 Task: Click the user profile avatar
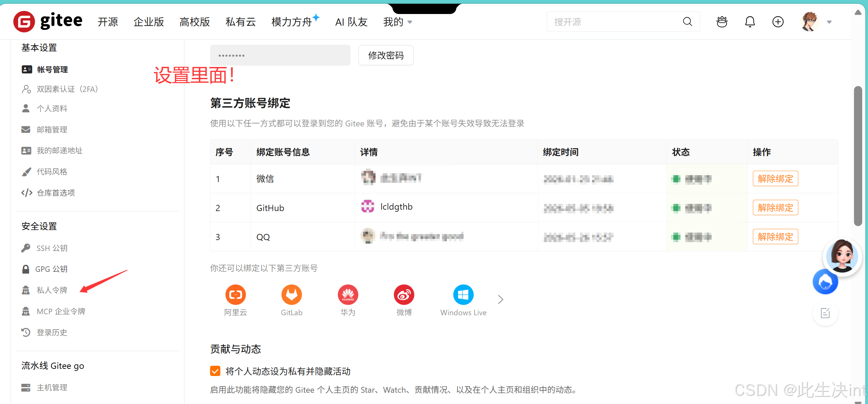tap(810, 22)
